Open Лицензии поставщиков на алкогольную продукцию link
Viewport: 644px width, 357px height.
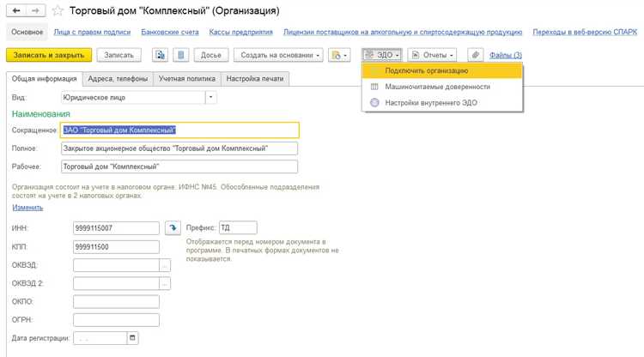pos(403,32)
